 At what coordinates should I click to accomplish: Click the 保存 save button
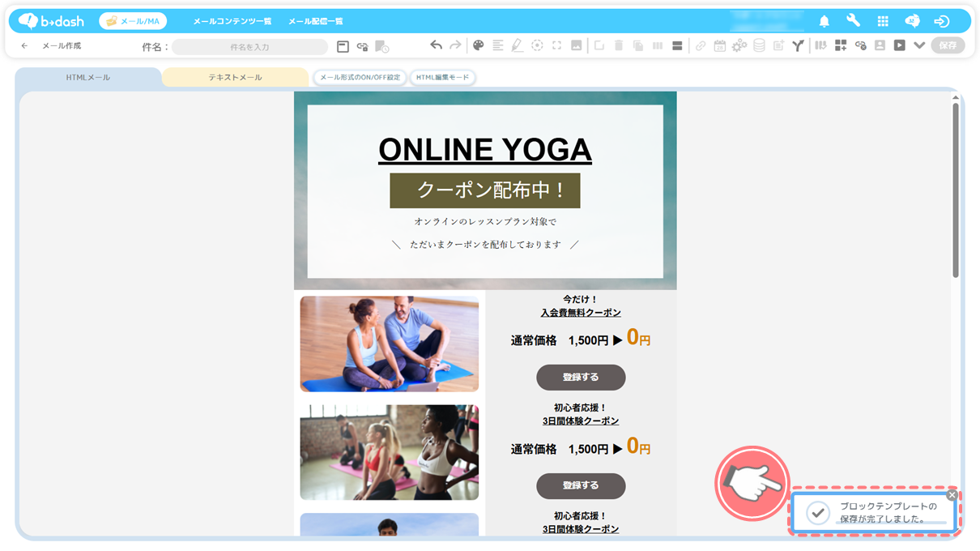pos(948,45)
